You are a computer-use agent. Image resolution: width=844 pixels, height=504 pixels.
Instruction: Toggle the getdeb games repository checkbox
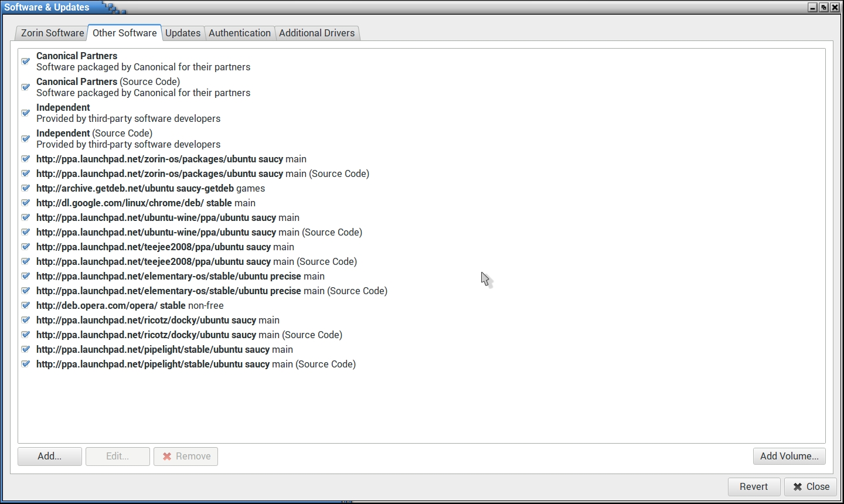click(x=26, y=188)
